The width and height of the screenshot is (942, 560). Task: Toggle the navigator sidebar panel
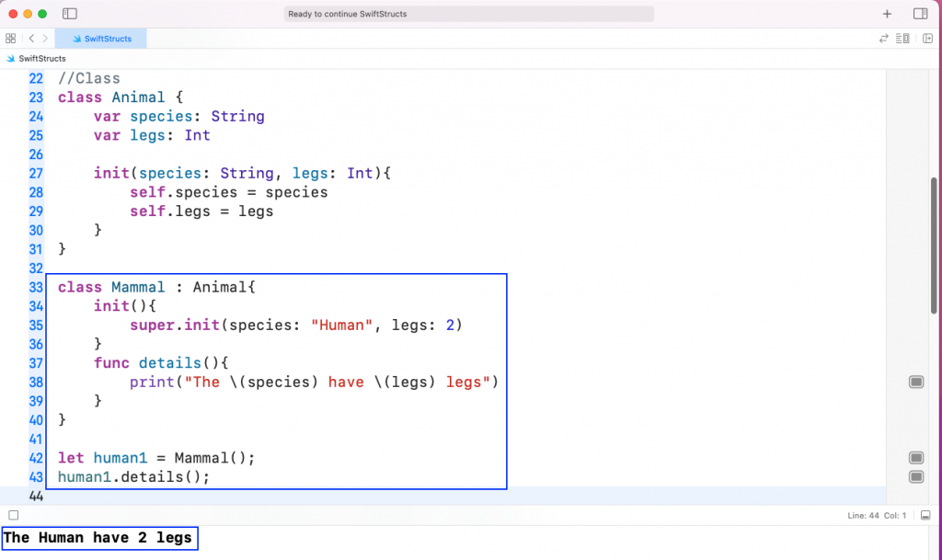70,13
